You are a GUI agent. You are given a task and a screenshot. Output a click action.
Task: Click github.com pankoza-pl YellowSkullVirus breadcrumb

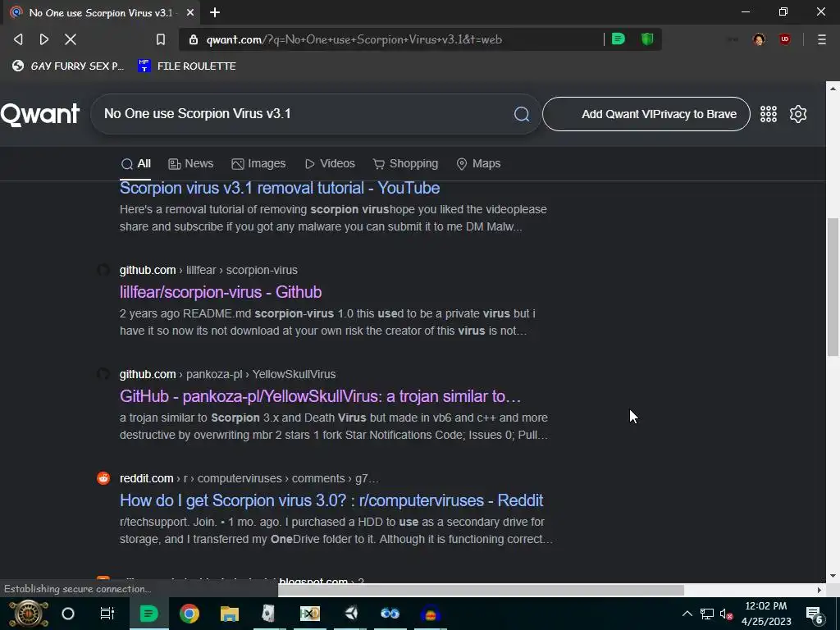click(228, 374)
